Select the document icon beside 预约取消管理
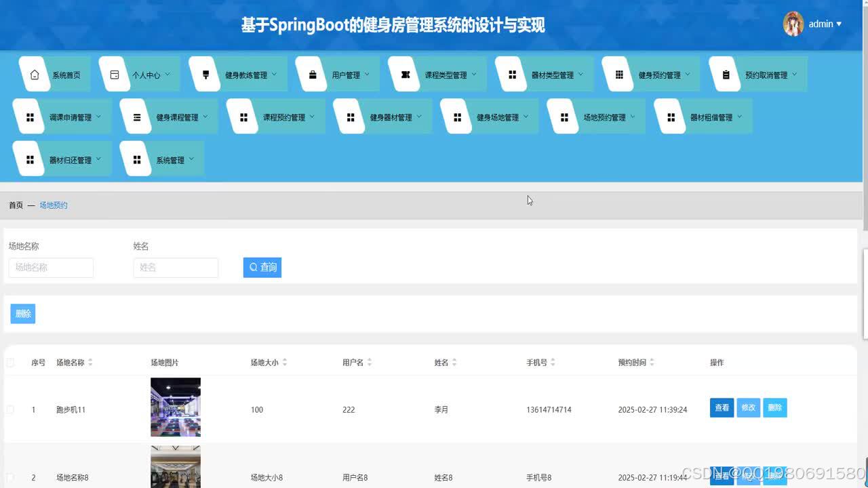The width and height of the screenshot is (868, 488). [725, 74]
